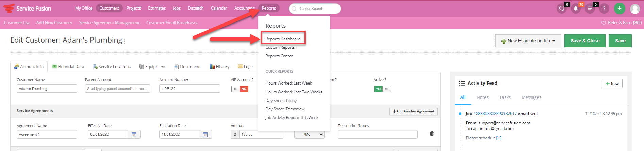Open the /Mo billing period dropdown
The width and height of the screenshot is (644, 151).
click(309, 134)
